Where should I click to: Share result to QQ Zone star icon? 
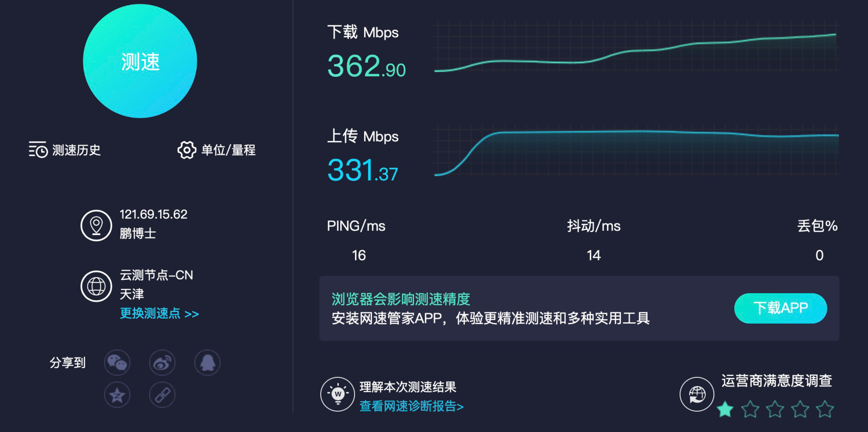117,395
